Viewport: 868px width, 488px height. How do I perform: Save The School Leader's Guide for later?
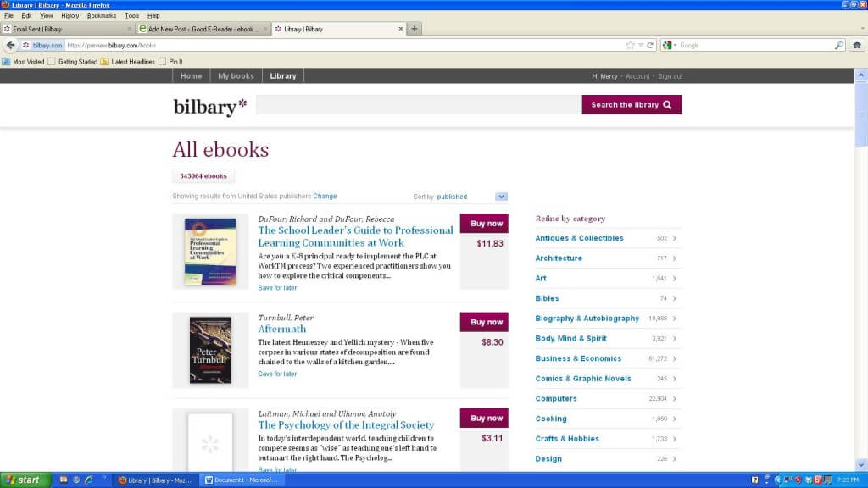pos(277,288)
